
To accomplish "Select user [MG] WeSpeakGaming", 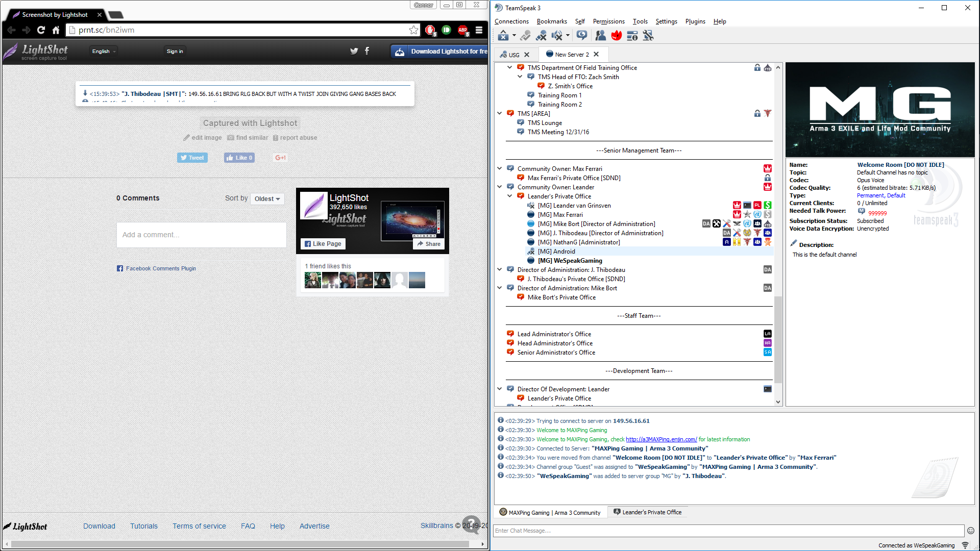I will pyautogui.click(x=570, y=261).
